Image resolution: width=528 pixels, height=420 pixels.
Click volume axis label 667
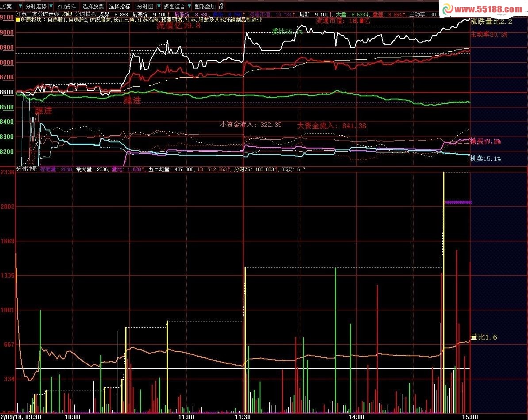[9, 344]
